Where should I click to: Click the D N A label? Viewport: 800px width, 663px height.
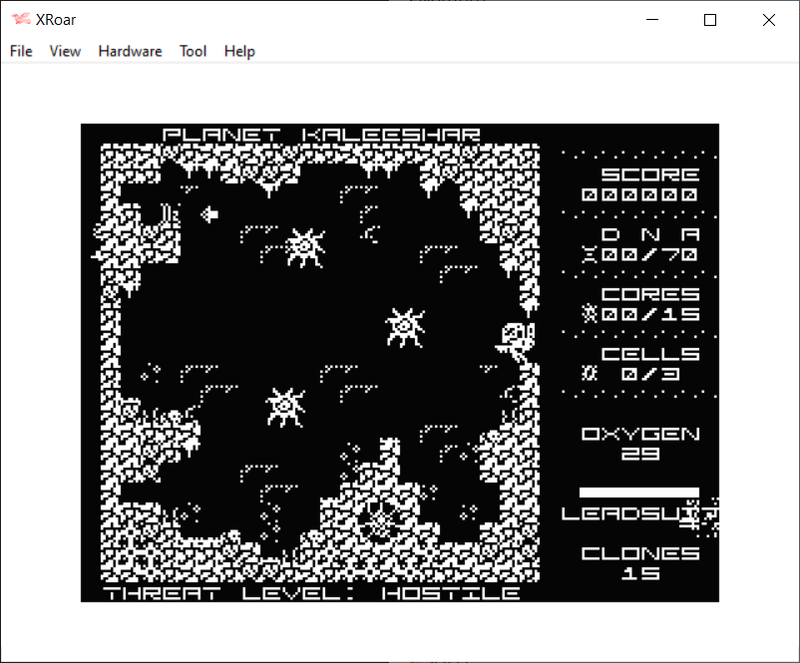650,234
